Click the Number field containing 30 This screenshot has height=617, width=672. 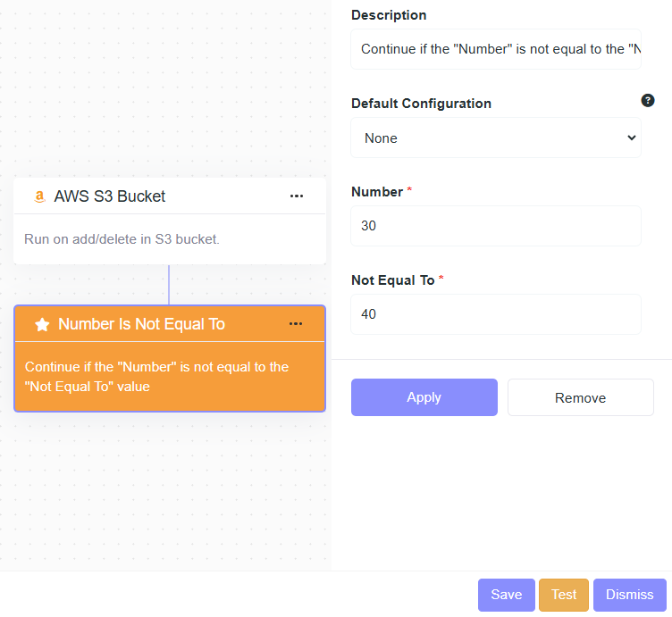click(496, 226)
